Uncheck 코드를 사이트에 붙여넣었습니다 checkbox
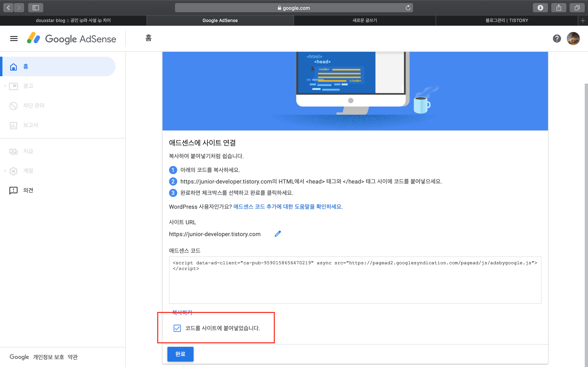This screenshot has width=588, height=367. point(177,328)
